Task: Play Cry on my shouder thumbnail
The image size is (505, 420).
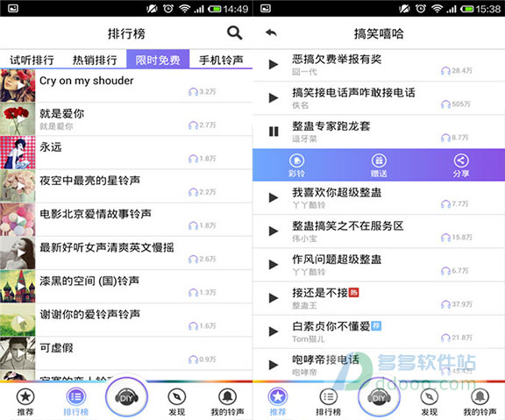Action: coord(18,86)
